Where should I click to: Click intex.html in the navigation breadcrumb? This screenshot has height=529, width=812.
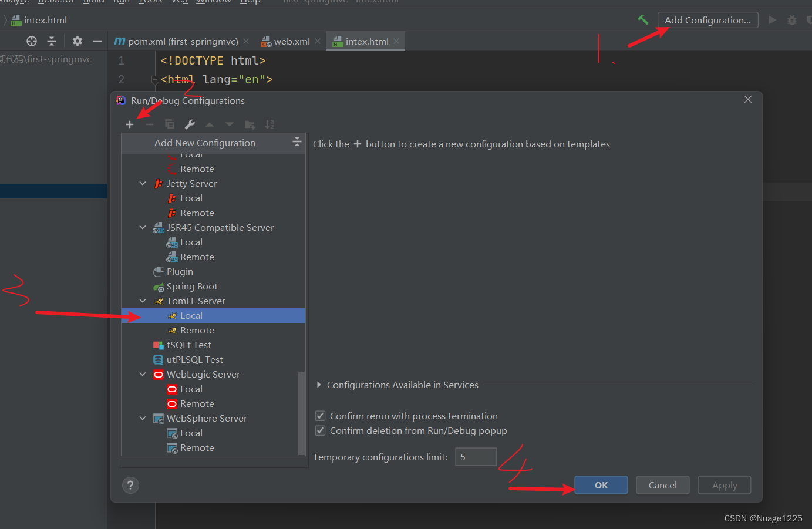[x=39, y=20]
